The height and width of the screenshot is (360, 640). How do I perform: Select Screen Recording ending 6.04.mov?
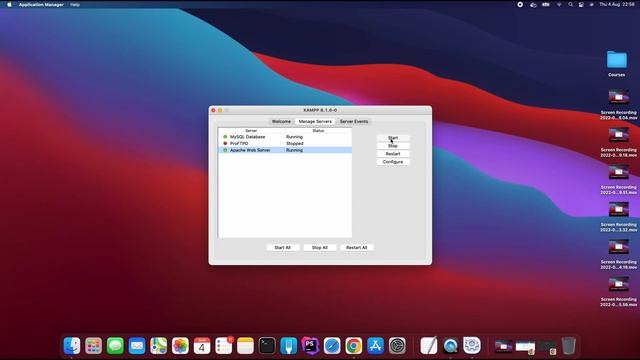pyautogui.click(x=618, y=105)
